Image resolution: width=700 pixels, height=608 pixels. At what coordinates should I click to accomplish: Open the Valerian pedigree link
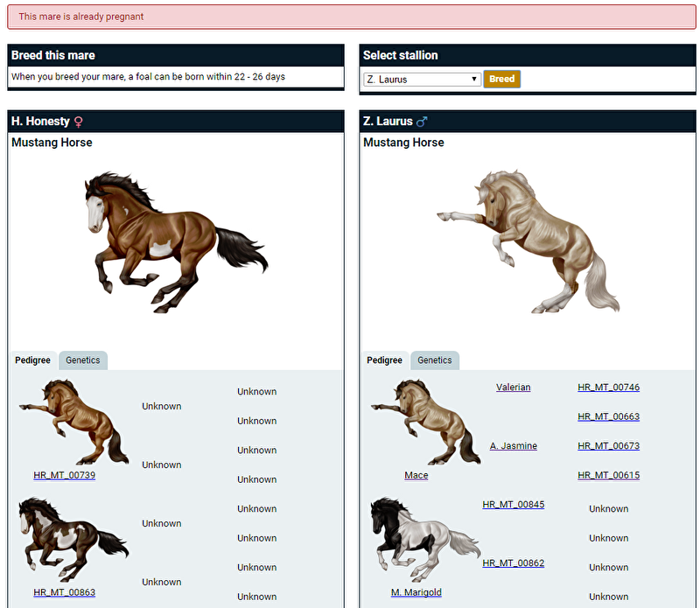[x=513, y=388]
